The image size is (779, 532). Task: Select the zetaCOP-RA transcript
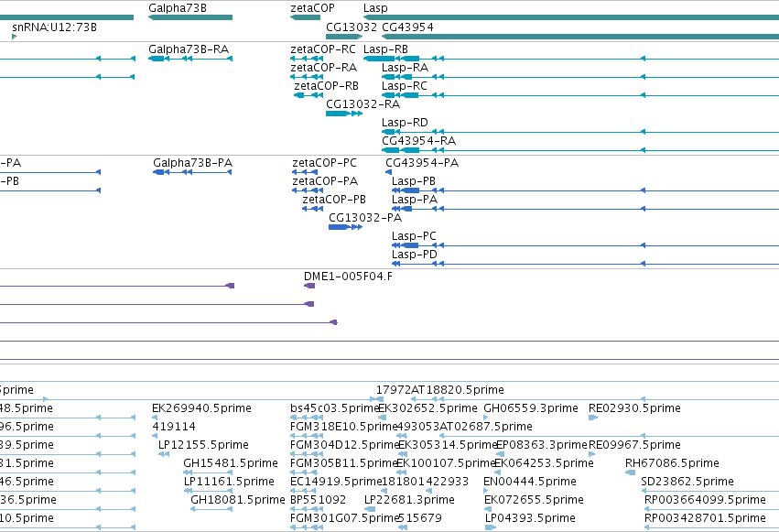307,77
